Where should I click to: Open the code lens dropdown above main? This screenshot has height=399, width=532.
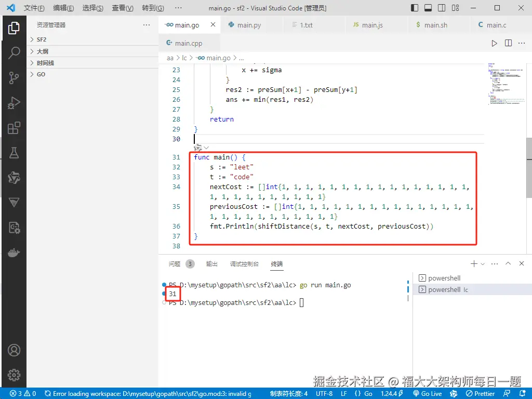tap(206, 148)
